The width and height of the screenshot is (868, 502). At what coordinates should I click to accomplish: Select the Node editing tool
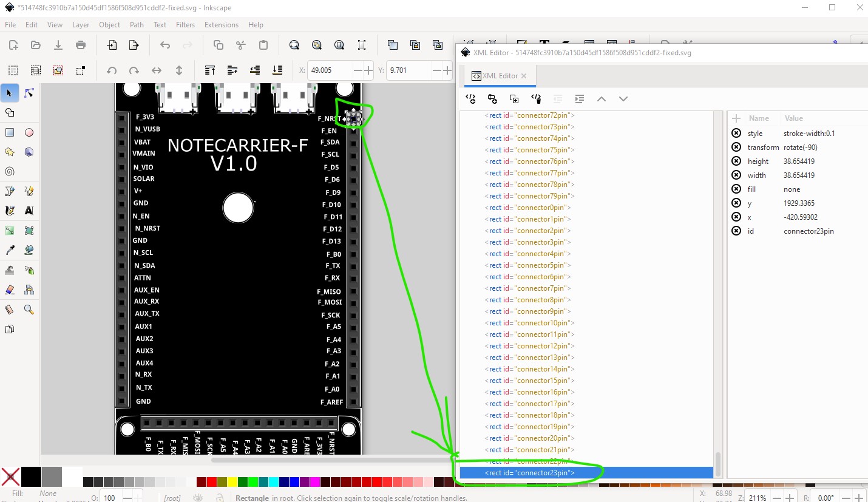[29, 93]
